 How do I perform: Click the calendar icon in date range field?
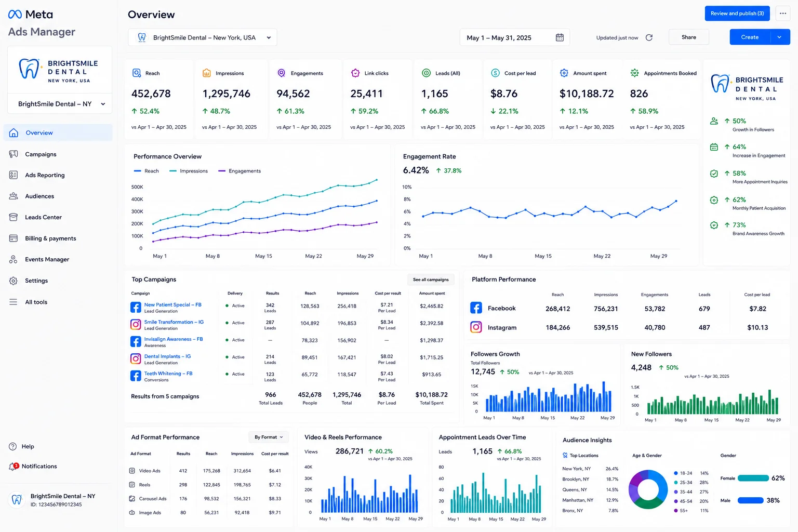[x=560, y=37]
